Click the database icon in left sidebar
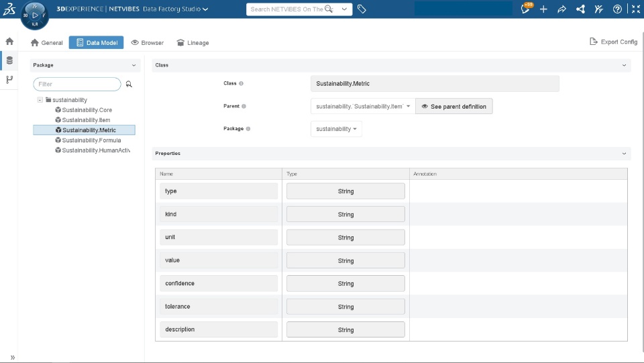The image size is (644, 363). click(9, 60)
